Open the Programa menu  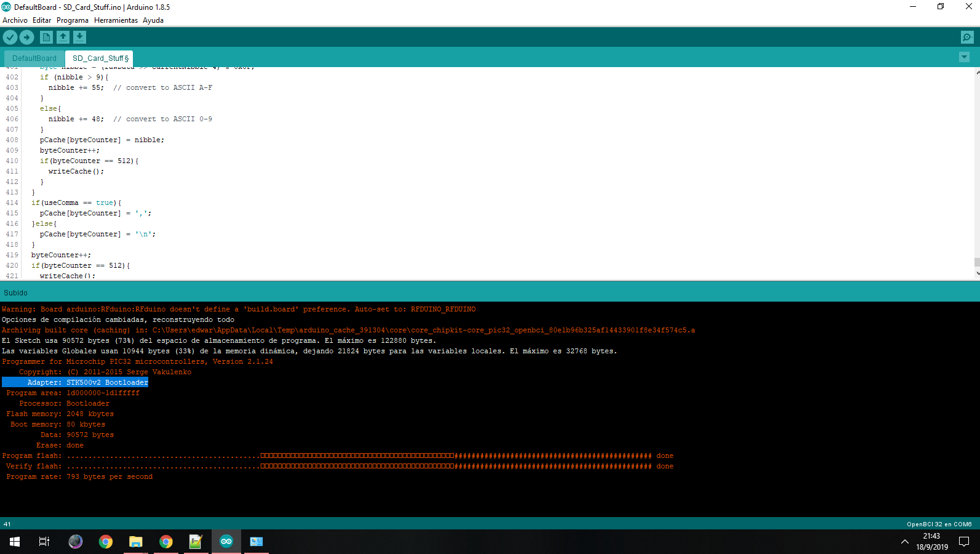[73, 20]
